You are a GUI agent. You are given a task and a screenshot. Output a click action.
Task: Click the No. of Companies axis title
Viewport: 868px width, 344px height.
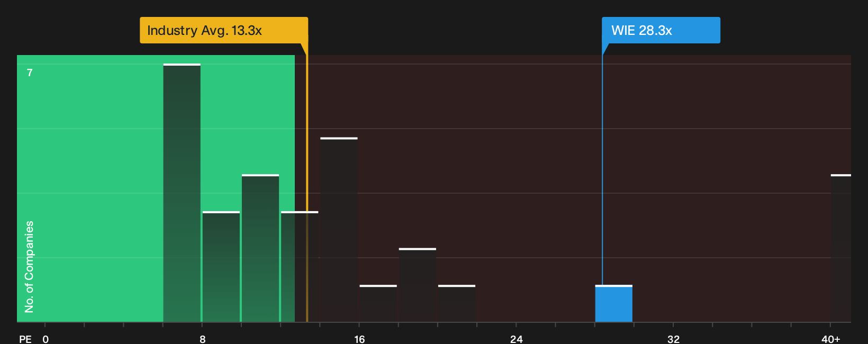coord(29,267)
